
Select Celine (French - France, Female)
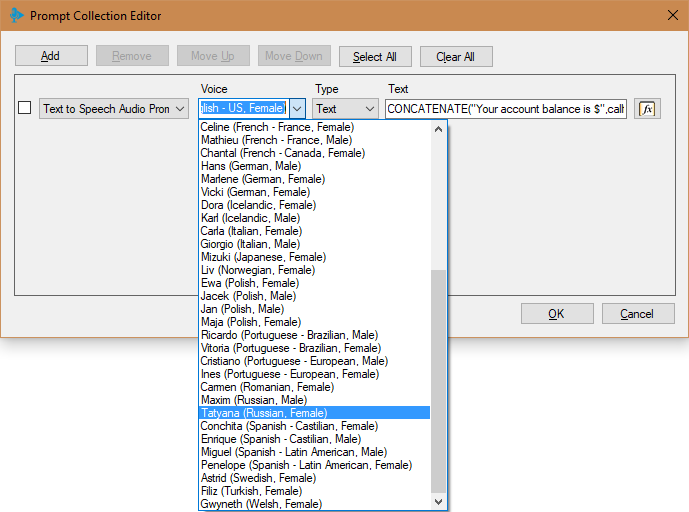(315, 127)
